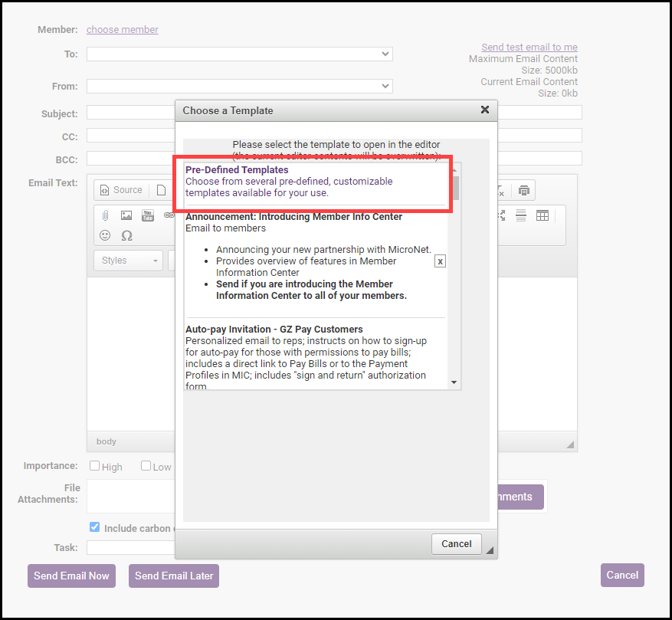Insert an image using the image icon

pyautogui.click(x=126, y=215)
